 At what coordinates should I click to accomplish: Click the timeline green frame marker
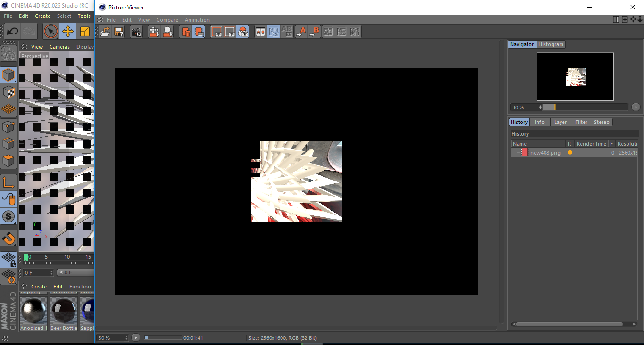click(25, 257)
